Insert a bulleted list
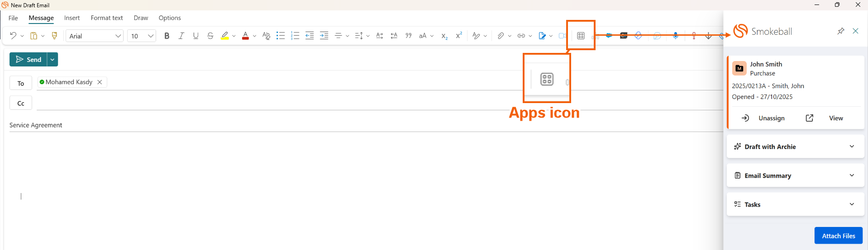868x250 pixels. [x=281, y=36]
